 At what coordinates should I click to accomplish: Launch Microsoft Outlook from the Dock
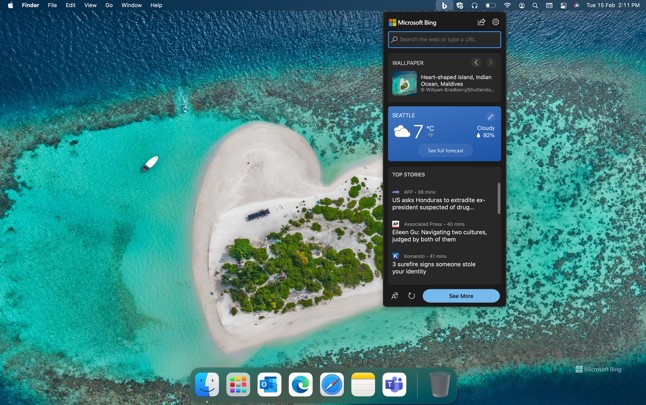[269, 384]
